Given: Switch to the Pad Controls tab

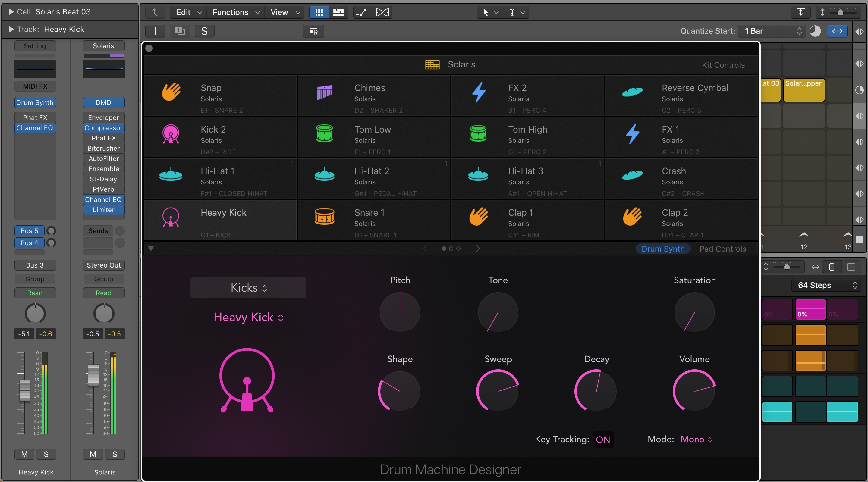Looking at the screenshot, I should (x=722, y=248).
